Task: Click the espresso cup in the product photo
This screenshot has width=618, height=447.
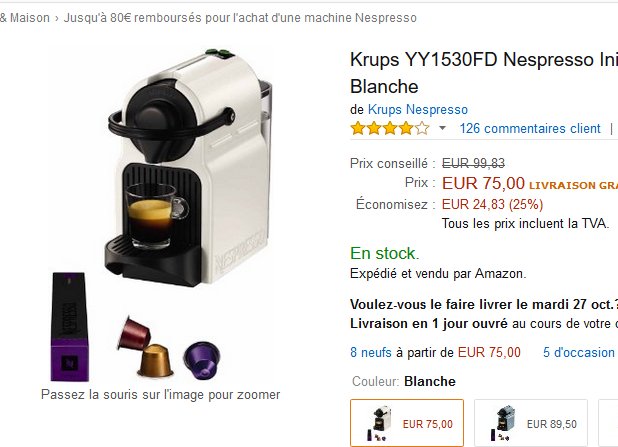Action: 155,215
